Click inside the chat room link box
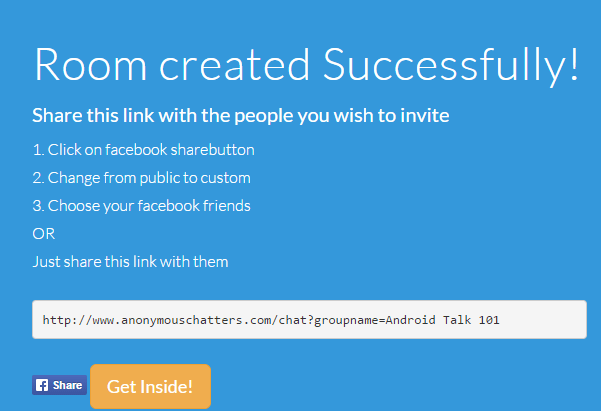The image size is (601, 411). pos(309,319)
